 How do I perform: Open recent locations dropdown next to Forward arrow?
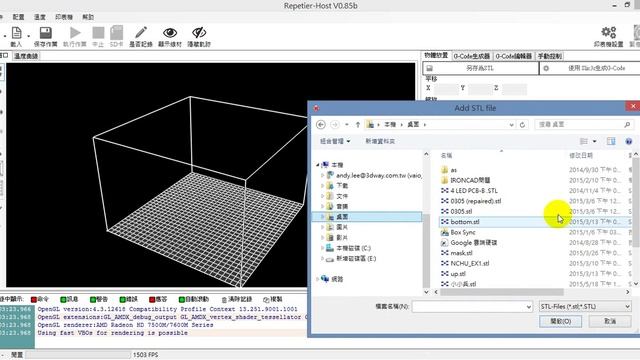(347, 124)
